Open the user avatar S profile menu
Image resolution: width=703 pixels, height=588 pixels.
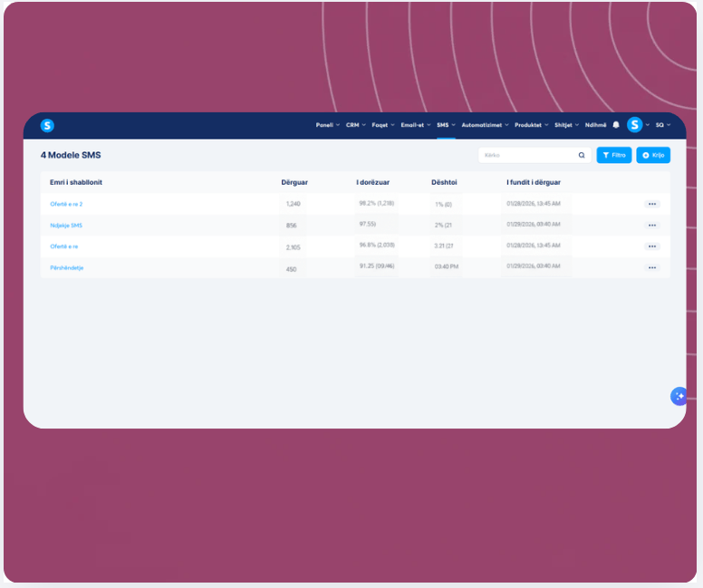click(635, 125)
